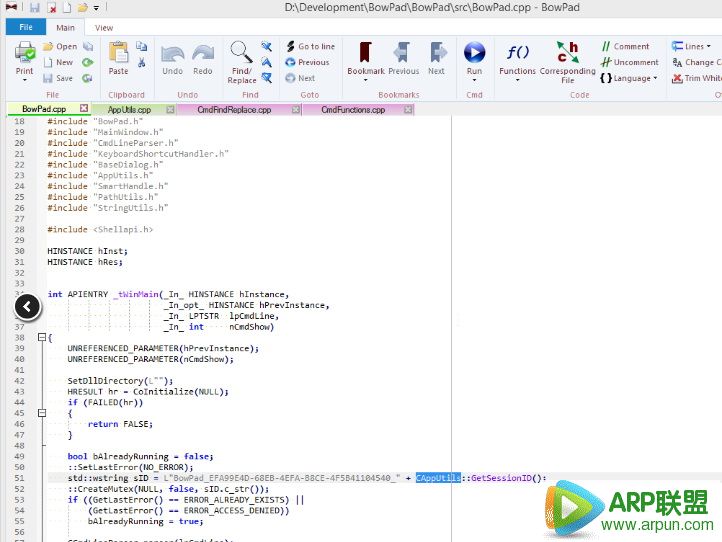Screen dimensions: 722x542
Task: Click quick access save icon in title bar
Action: click(x=35, y=8)
